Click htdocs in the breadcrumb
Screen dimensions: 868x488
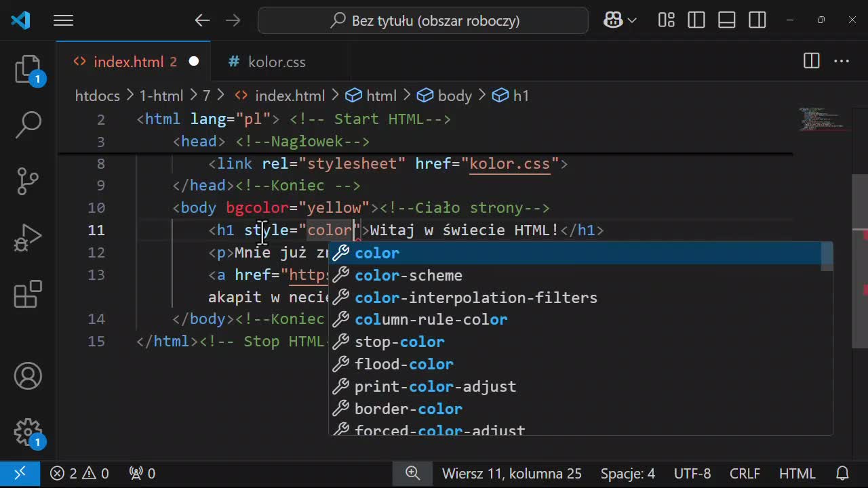point(97,96)
